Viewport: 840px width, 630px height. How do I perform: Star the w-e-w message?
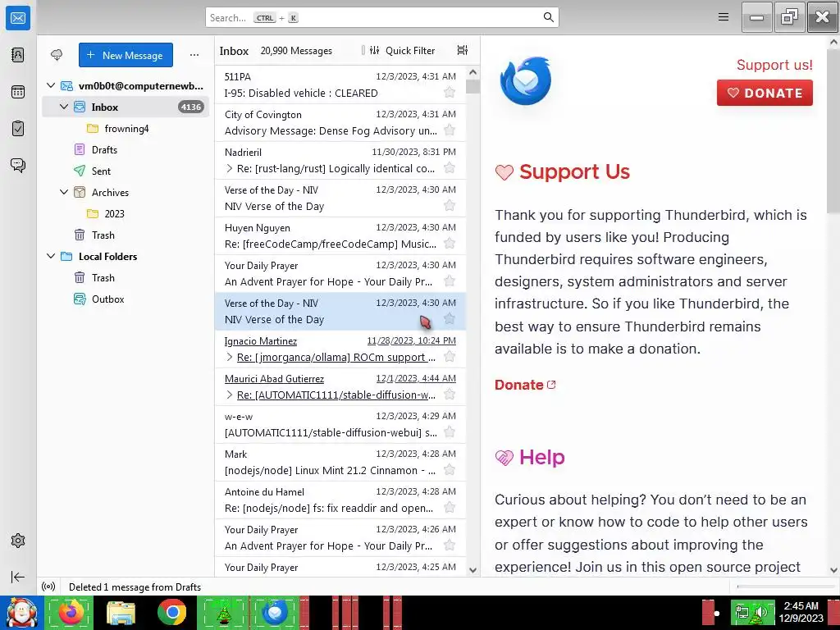450,431
